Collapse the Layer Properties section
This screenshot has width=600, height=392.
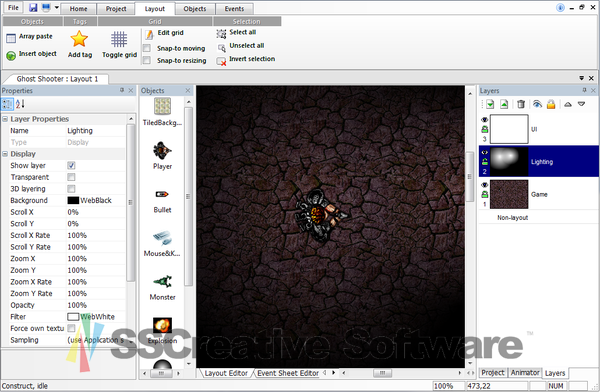tap(5, 119)
